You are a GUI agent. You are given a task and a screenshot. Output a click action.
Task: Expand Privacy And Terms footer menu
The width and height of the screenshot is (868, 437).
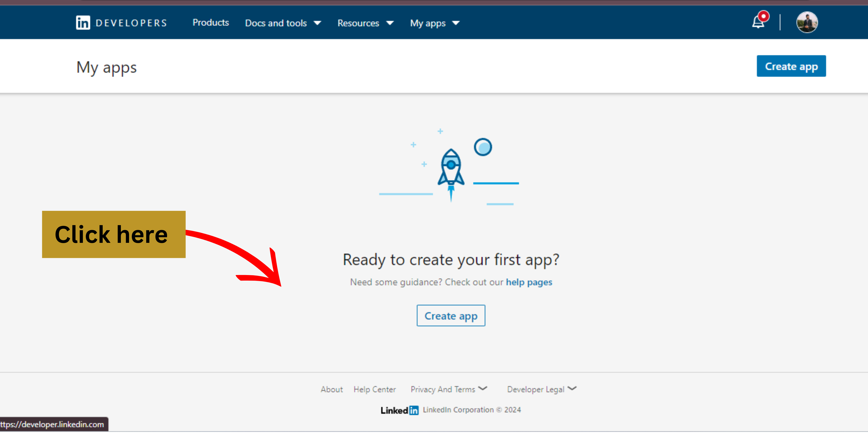point(449,389)
